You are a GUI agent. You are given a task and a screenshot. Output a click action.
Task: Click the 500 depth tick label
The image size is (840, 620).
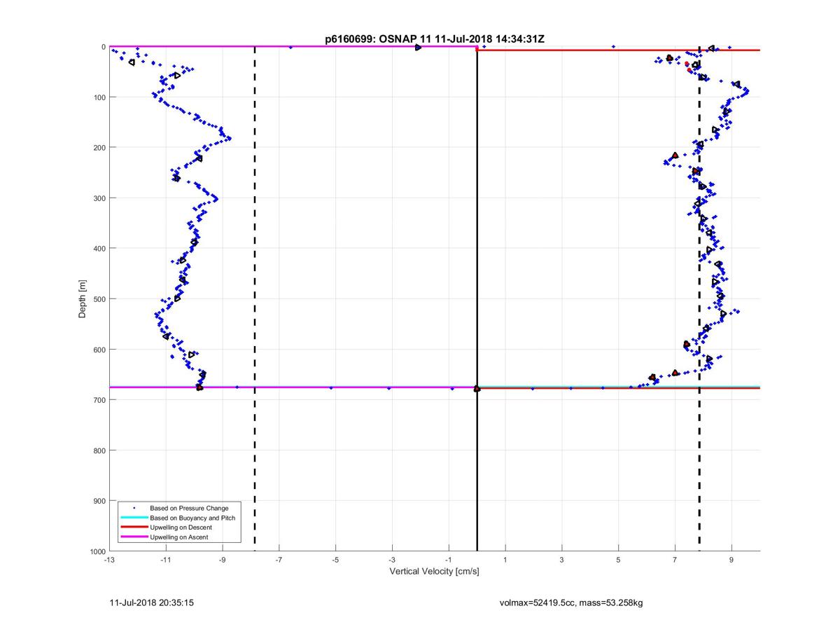click(x=99, y=299)
